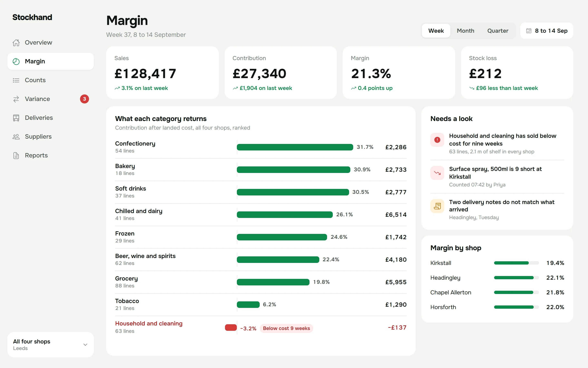Viewport: 588px width, 368px height.
Task: Go to Suppliers in the sidebar
Action: coord(51,137)
